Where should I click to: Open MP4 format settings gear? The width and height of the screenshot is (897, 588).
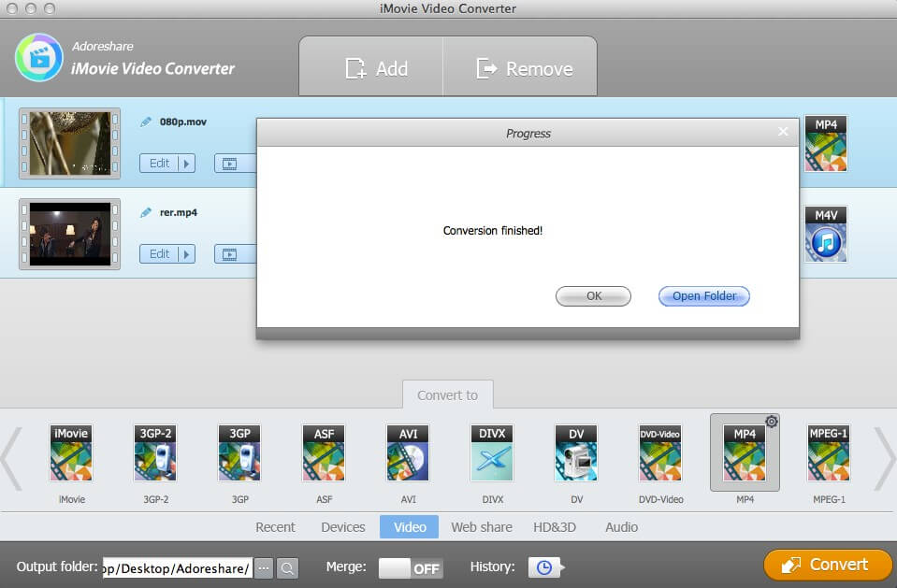click(x=771, y=422)
